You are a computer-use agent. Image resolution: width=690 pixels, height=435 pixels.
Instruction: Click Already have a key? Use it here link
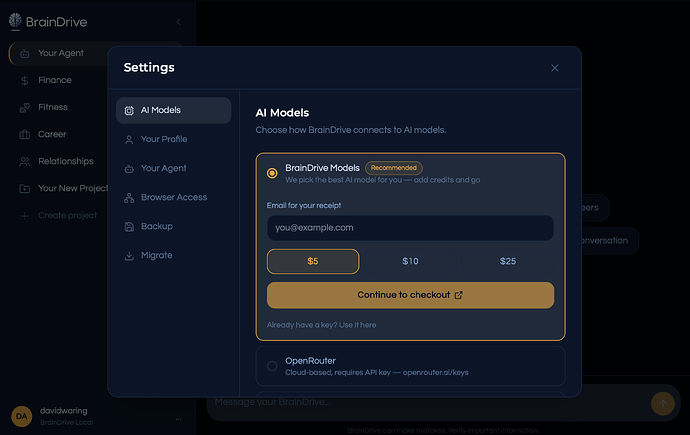321,325
